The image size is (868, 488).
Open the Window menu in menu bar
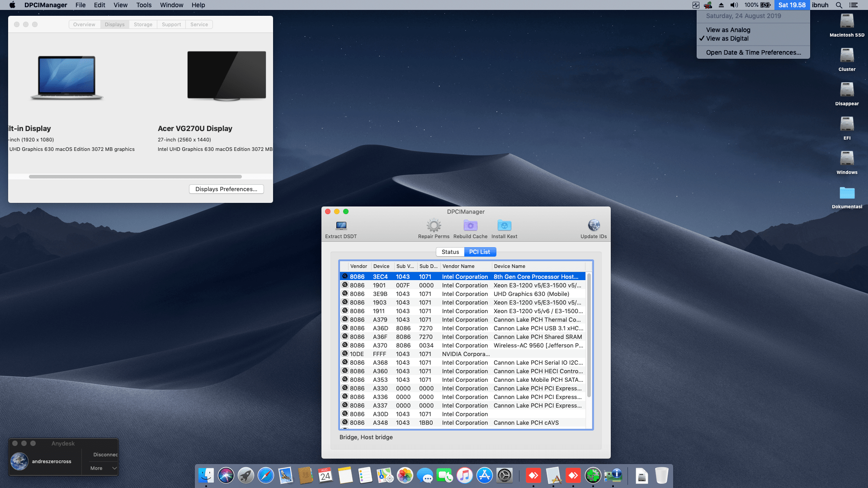(171, 5)
